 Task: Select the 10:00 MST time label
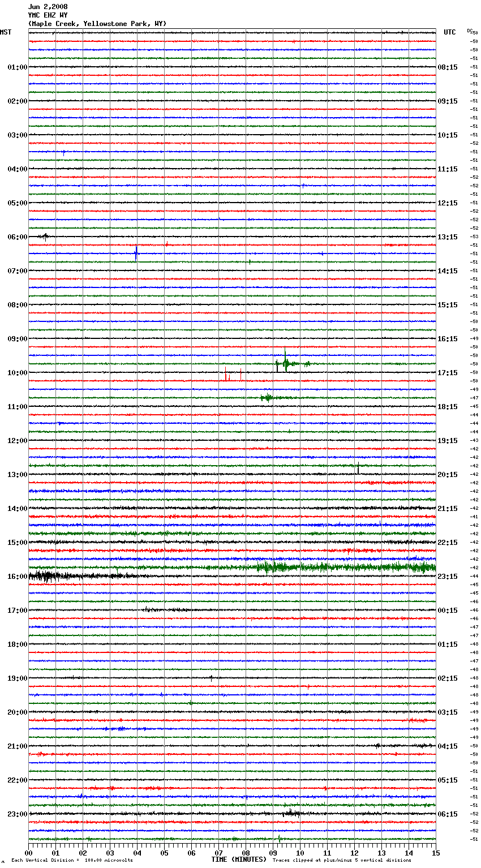point(18,373)
